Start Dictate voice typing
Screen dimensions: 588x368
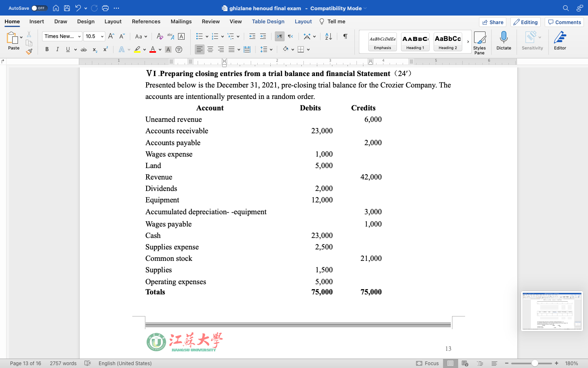point(503,41)
